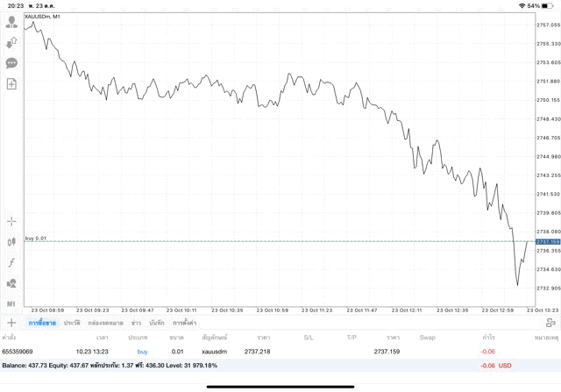This screenshot has width=561, height=392.
Task: Open the chat messages icon
Action: pos(11,63)
